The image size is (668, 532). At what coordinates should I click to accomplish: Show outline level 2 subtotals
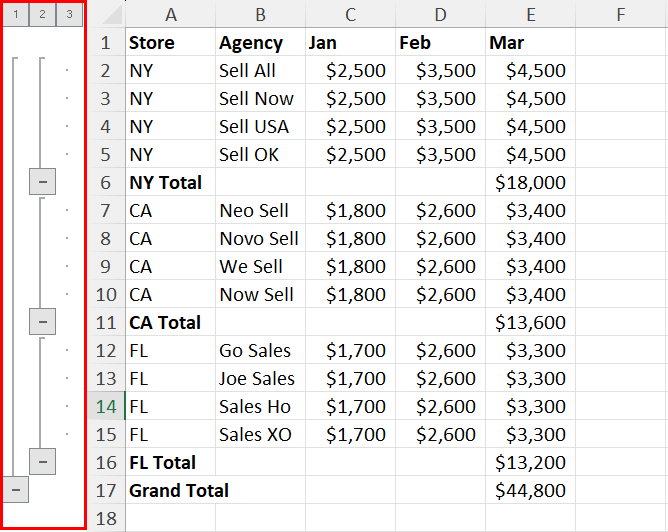pyautogui.click(x=42, y=15)
